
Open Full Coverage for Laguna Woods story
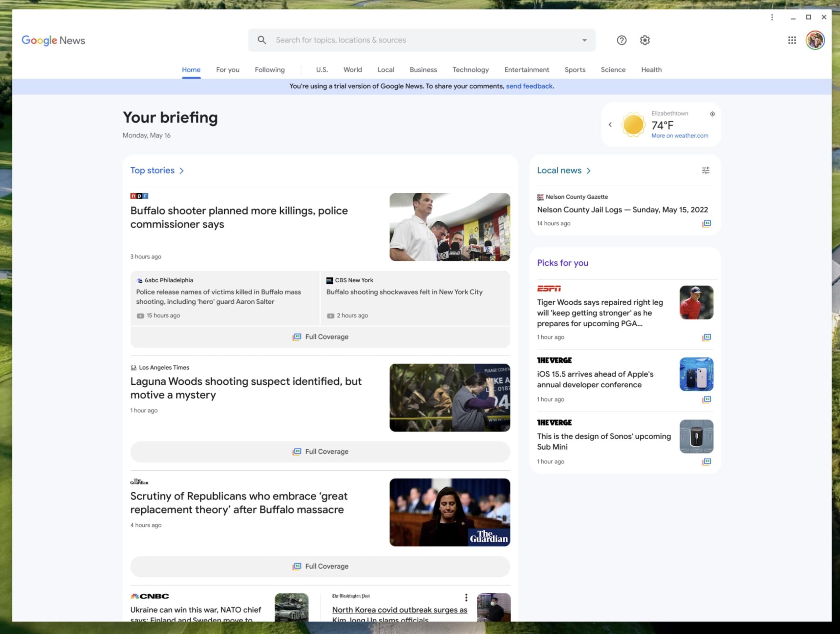(320, 452)
